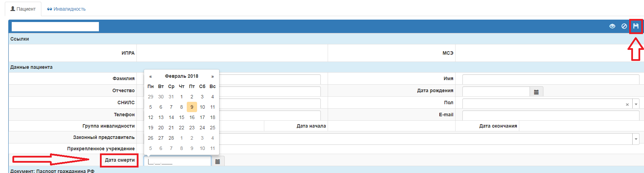Click Февраль 2018 calendar month header

pos(182,76)
